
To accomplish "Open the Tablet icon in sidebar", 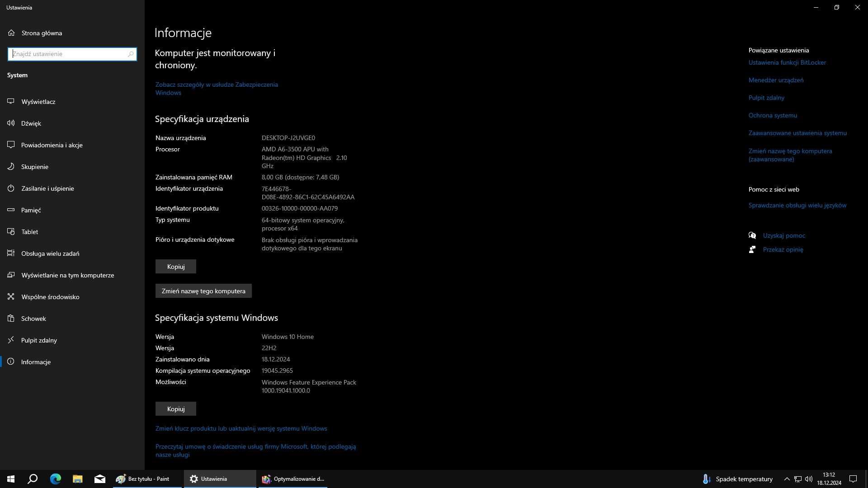I will coord(11,232).
